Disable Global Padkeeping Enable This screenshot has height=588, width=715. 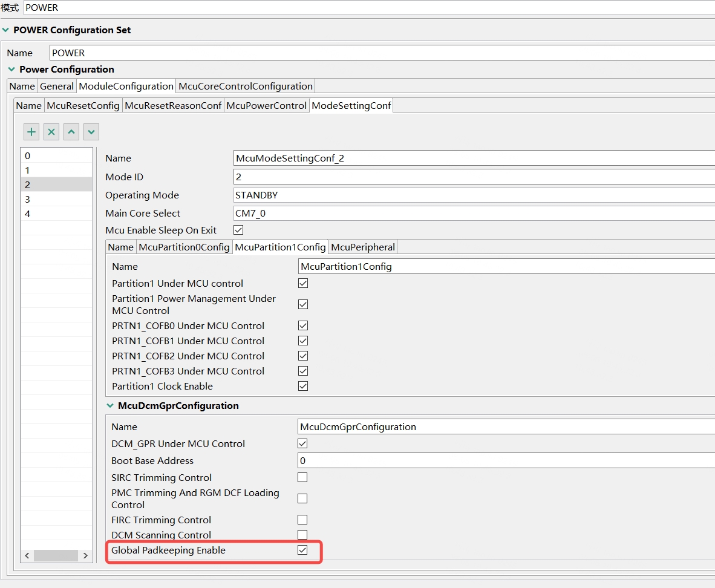(302, 550)
